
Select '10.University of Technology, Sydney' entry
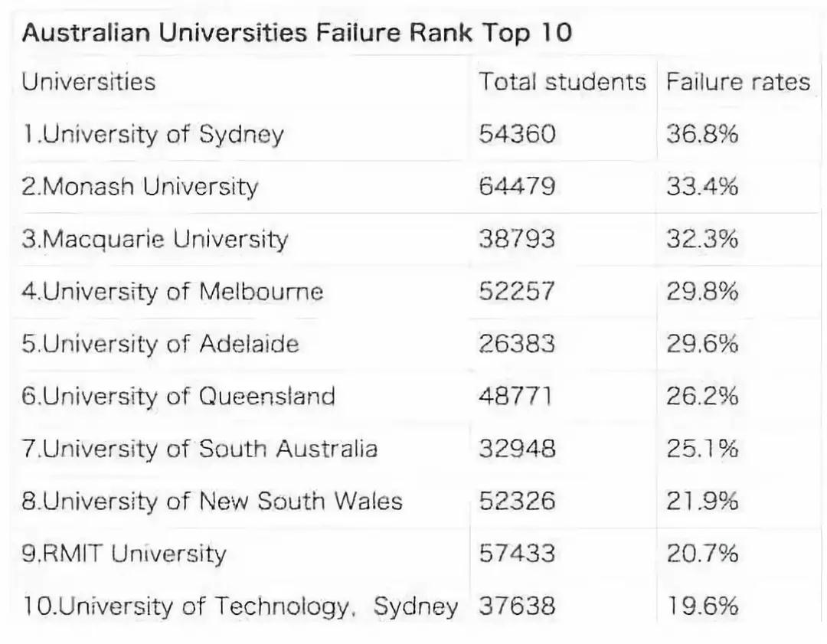[240, 606]
